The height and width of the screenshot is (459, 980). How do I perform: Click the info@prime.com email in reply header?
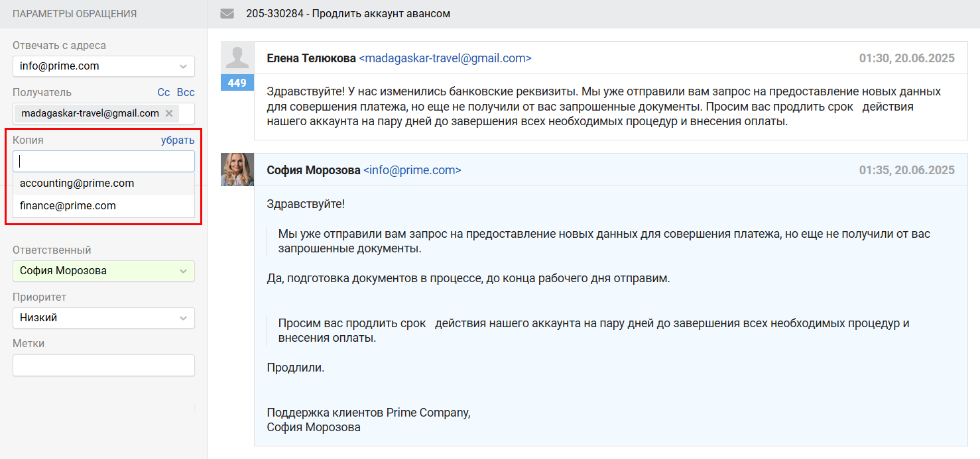(x=412, y=170)
